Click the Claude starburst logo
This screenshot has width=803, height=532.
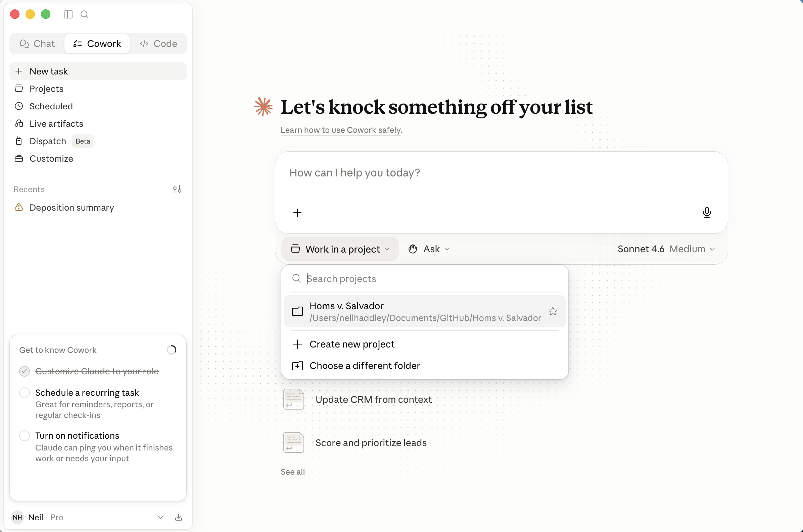pyautogui.click(x=263, y=107)
